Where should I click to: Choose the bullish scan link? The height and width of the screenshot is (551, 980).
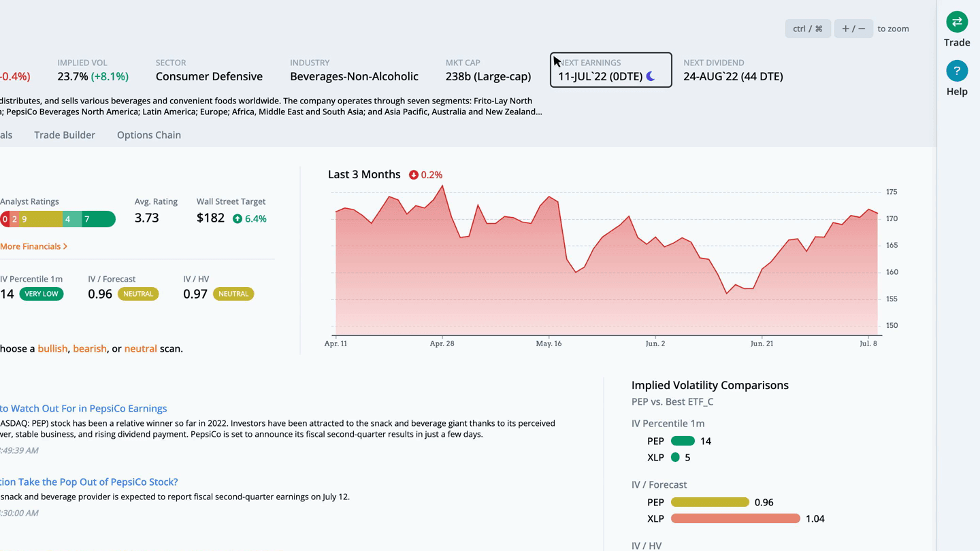tap(52, 348)
